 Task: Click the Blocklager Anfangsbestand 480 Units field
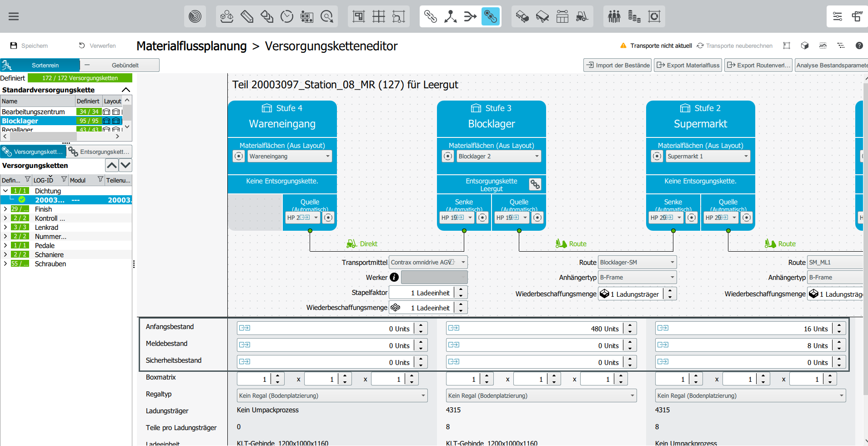click(x=541, y=329)
